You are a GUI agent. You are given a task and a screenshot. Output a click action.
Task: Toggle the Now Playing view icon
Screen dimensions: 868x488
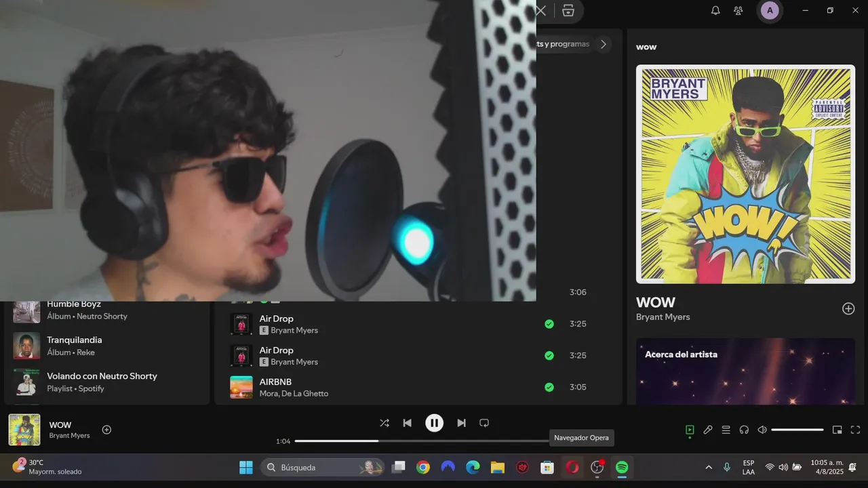tap(690, 430)
